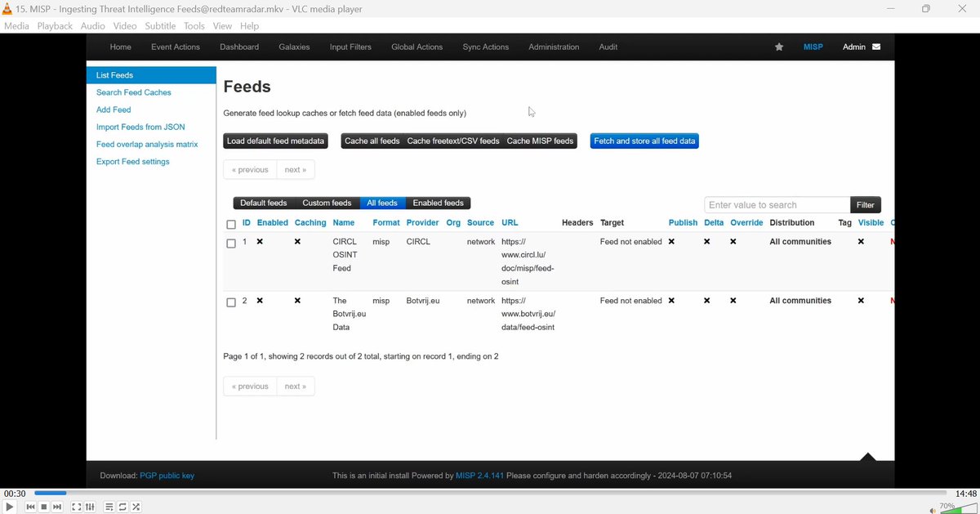Click the scroll-to-top triangle above footer

point(868,457)
